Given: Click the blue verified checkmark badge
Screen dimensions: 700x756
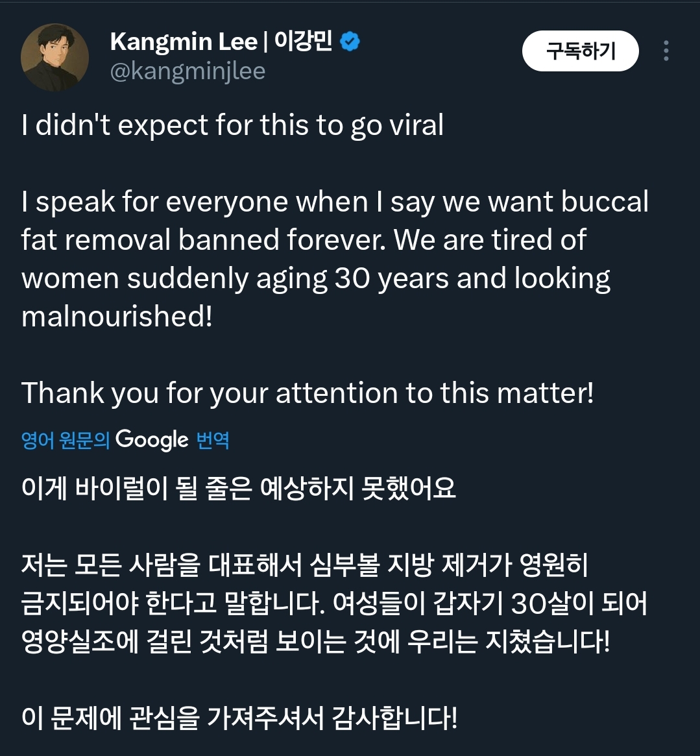Looking at the screenshot, I should coord(350,42).
